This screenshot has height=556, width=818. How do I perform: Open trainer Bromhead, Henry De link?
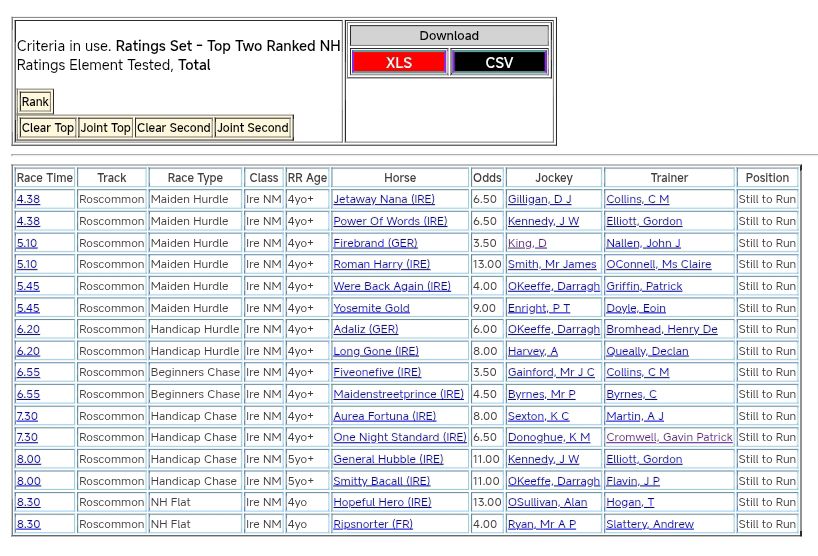661,329
